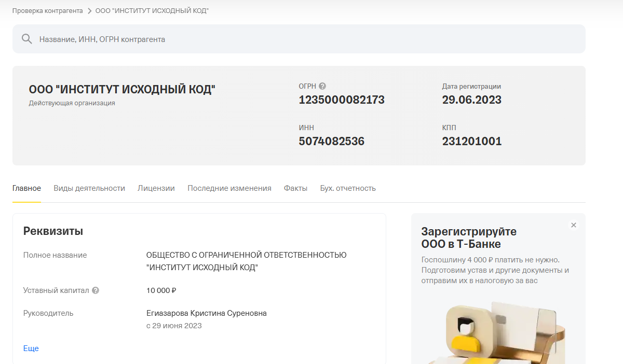
Task: Return to the Главное tab
Action: [26, 188]
